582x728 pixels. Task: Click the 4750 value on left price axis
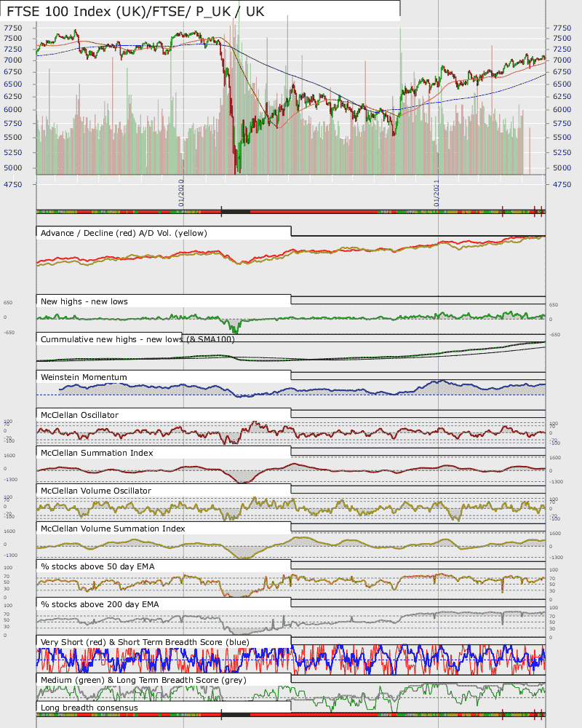click(x=13, y=184)
